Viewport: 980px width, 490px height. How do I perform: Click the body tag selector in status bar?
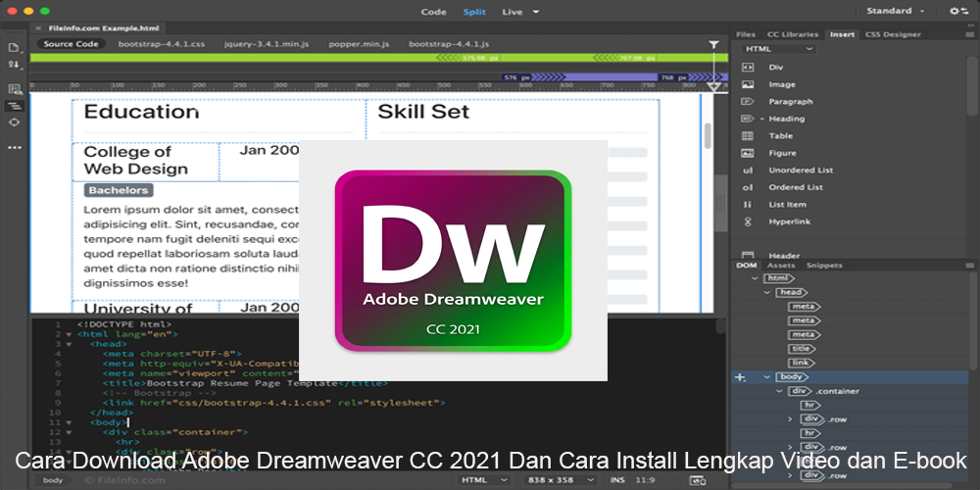click(x=53, y=480)
